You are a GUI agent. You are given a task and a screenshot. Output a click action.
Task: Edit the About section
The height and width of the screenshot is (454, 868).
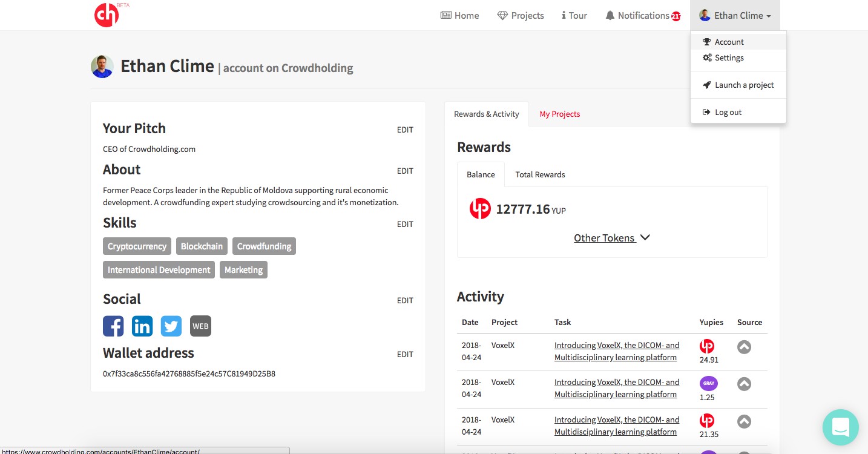pos(405,171)
